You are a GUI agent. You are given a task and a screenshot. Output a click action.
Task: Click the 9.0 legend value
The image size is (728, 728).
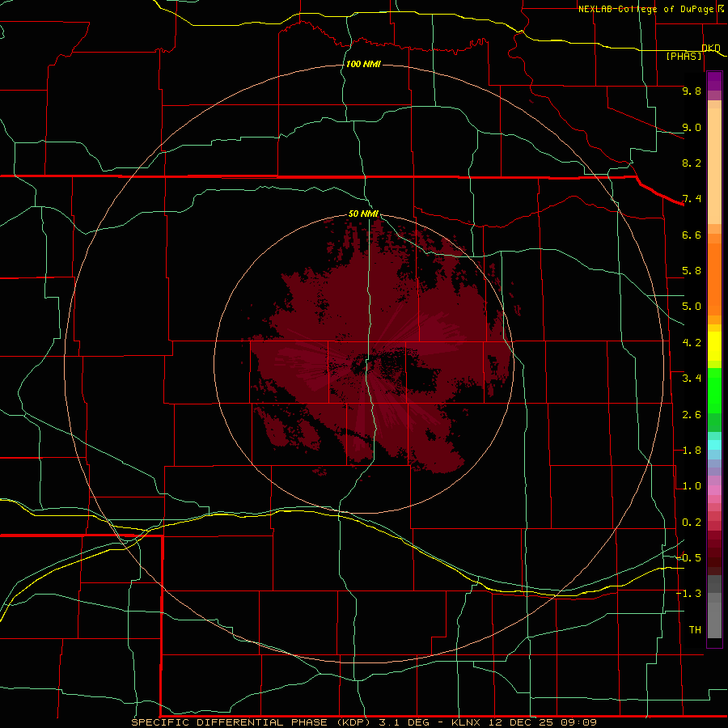point(692,127)
